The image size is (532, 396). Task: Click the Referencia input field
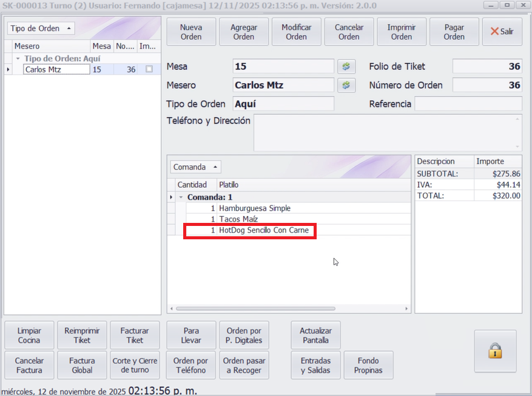(x=468, y=104)
